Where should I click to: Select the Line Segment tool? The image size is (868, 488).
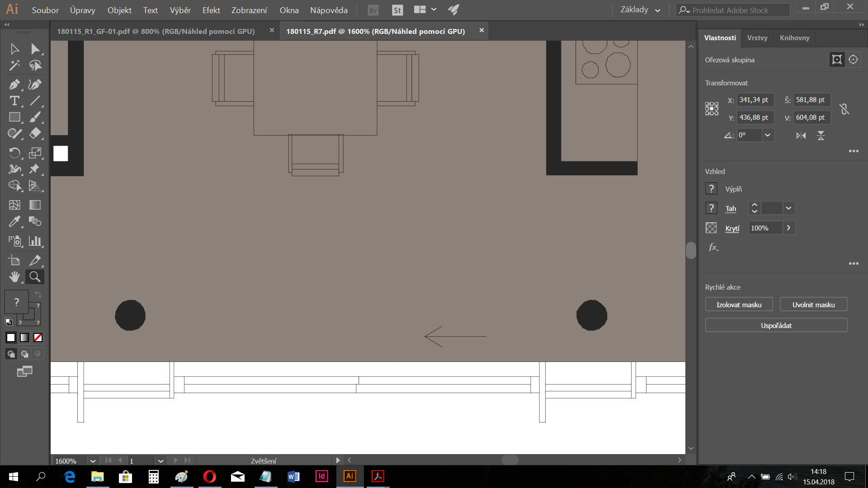(35, 101)
